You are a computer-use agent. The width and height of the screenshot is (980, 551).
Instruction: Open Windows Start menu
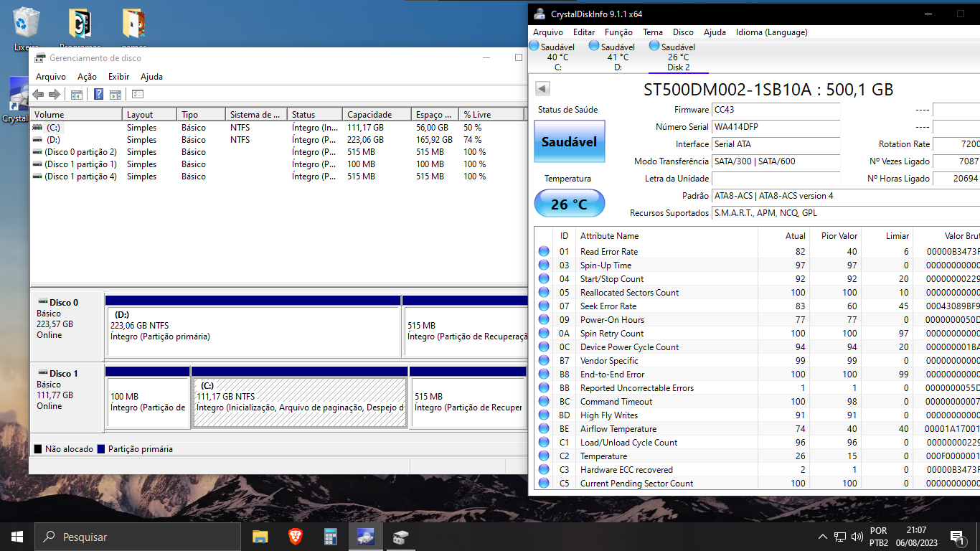(17, 537)
